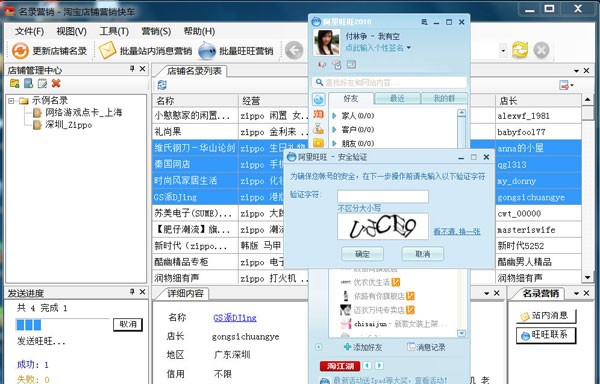Click the third small icon under the avatar
Image resolution: width=600 pixels, height=384 pixels.
[x=351, y=65]
